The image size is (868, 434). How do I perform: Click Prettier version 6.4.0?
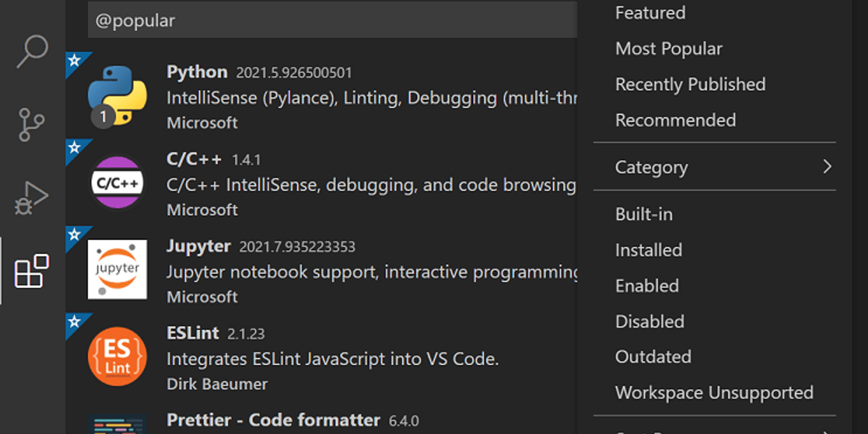click(x=404, y=421)
